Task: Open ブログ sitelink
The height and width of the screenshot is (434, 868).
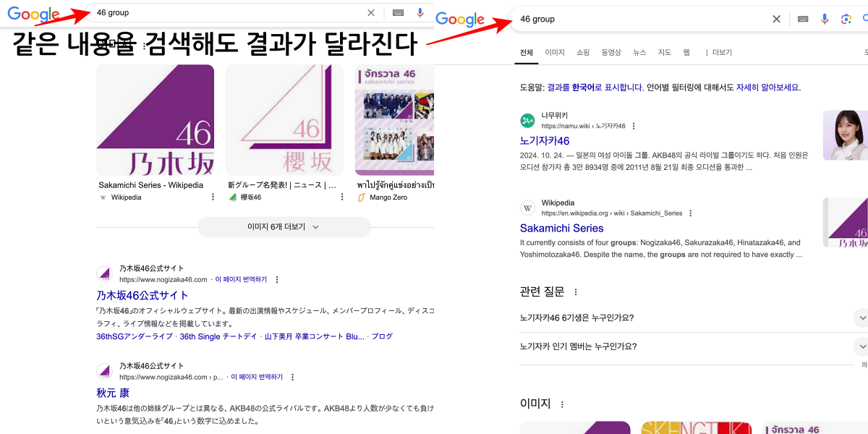Action: (382, 336)
